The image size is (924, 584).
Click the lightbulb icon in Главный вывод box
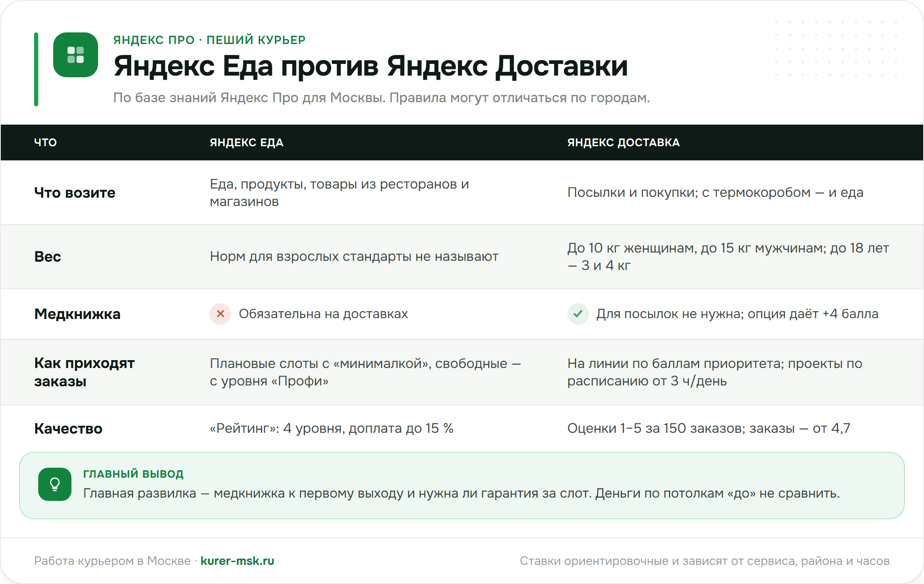55,484
